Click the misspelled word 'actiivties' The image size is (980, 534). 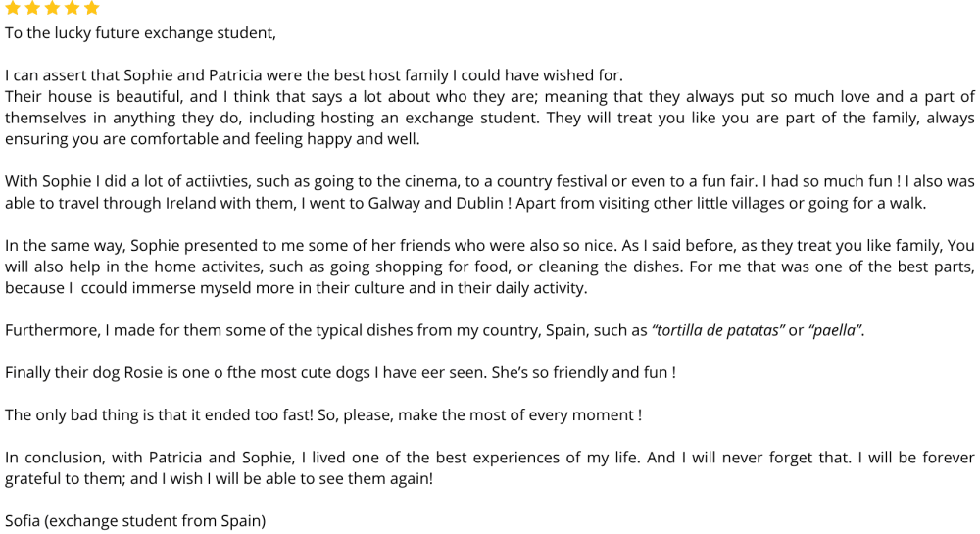pyautogui.click(x=215, y=181)
